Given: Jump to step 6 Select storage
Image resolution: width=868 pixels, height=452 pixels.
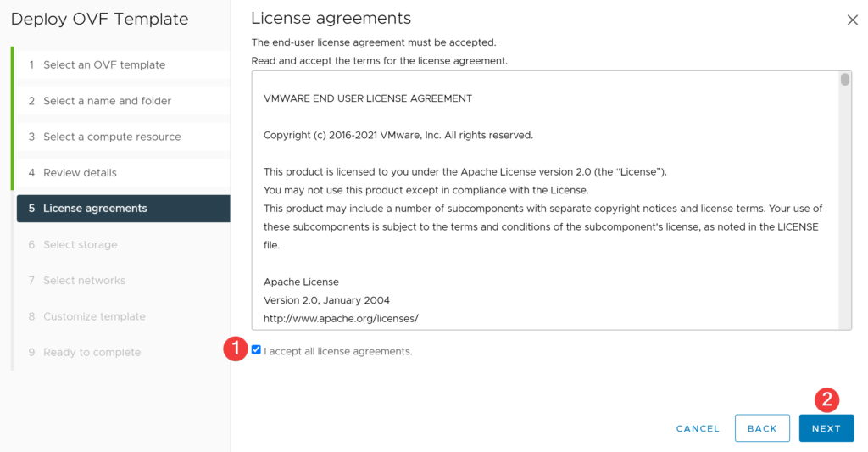Looking at the screenshot, I should (123, 244).
